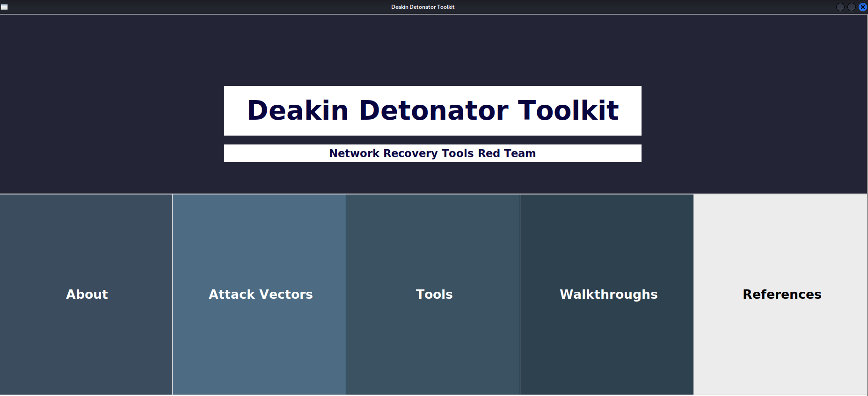Open the Attack Vectors section
The height and width of the screenshot is (396, 868).
(x=259, y=295)
